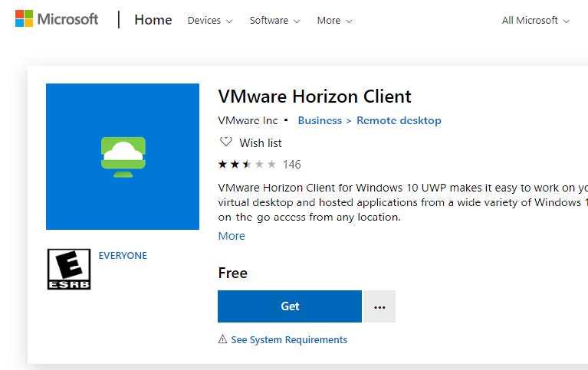Expand the Devices dropdown menu
The image size is (588, 370).
coord(210,20)
